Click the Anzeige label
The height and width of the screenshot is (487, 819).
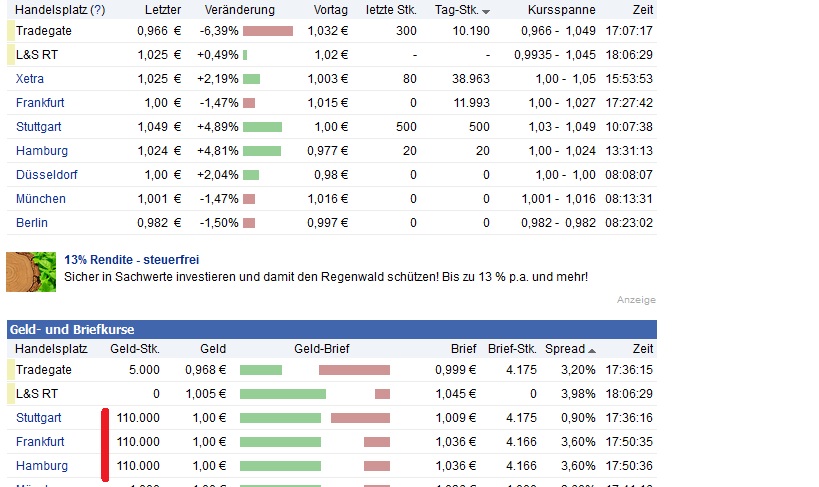tap(636, 300)
